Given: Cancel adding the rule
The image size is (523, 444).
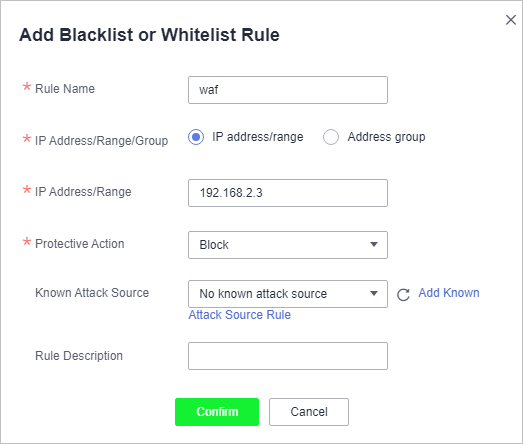Looking at the screenshot, I should [309, 412].
